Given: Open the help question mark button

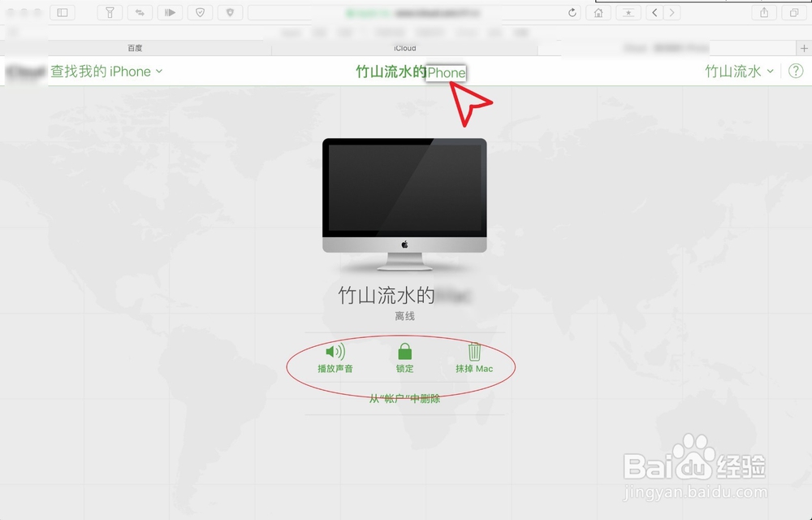Looking at the screenshot, I should point(797,71).
